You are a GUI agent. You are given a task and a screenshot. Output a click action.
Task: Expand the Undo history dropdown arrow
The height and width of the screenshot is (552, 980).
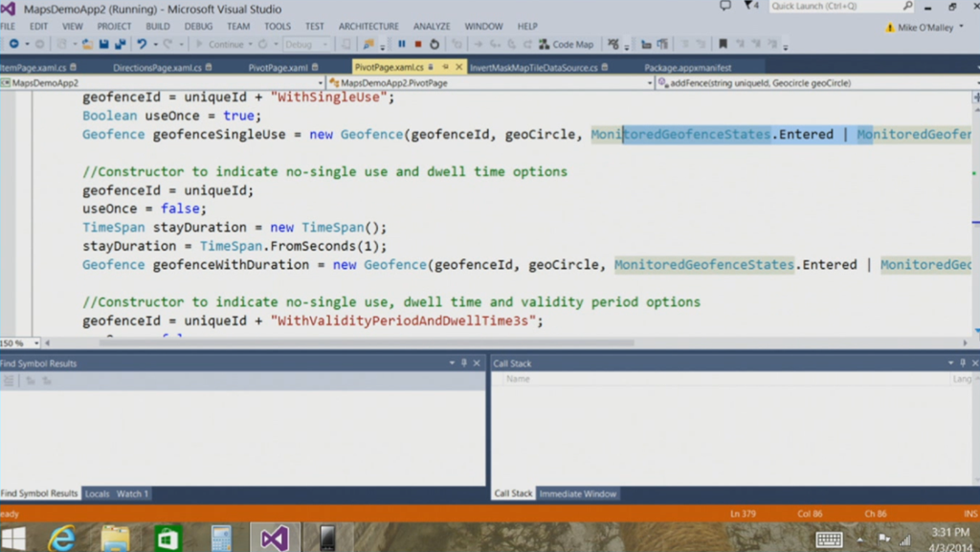155,44
